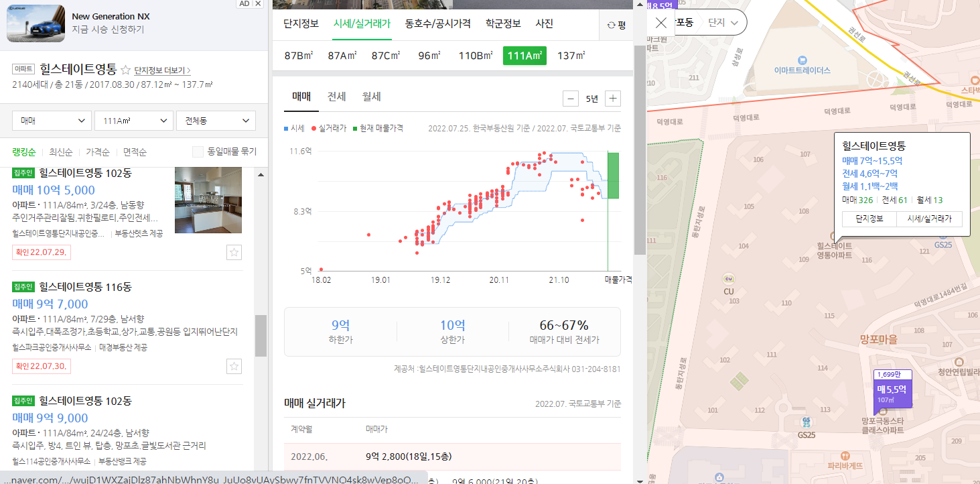Click 매매 326 count in map popup
980x484 pixels.
(x=857, y=200)
